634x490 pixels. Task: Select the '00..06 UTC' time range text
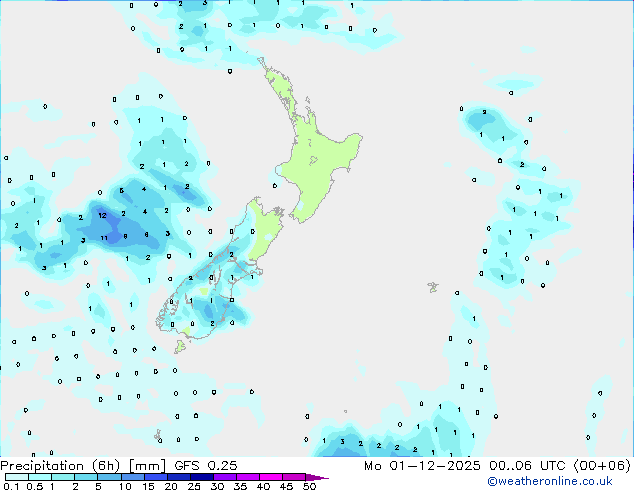(x=527, y=466)
